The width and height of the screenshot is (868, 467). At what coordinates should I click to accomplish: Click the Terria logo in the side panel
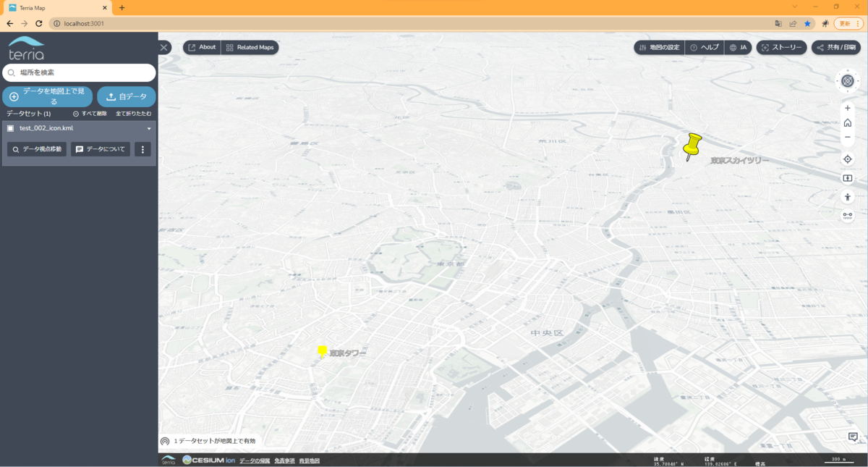pos(27,48)
